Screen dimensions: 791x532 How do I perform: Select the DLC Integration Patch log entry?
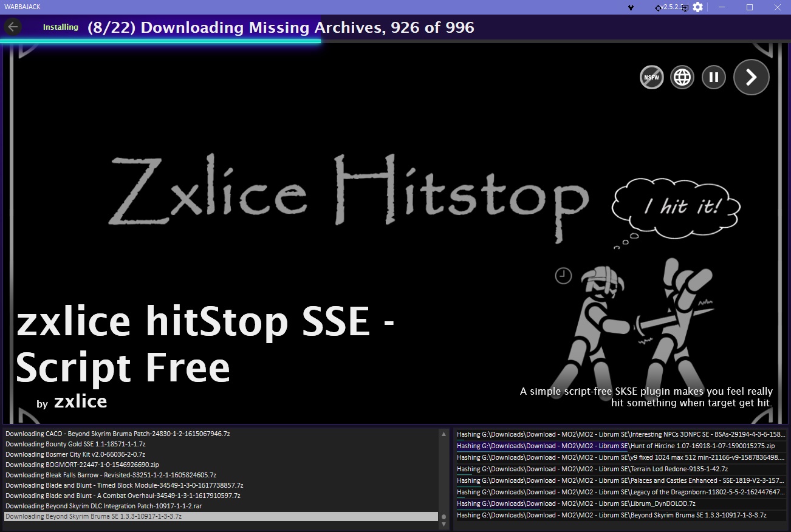point(221,506)
